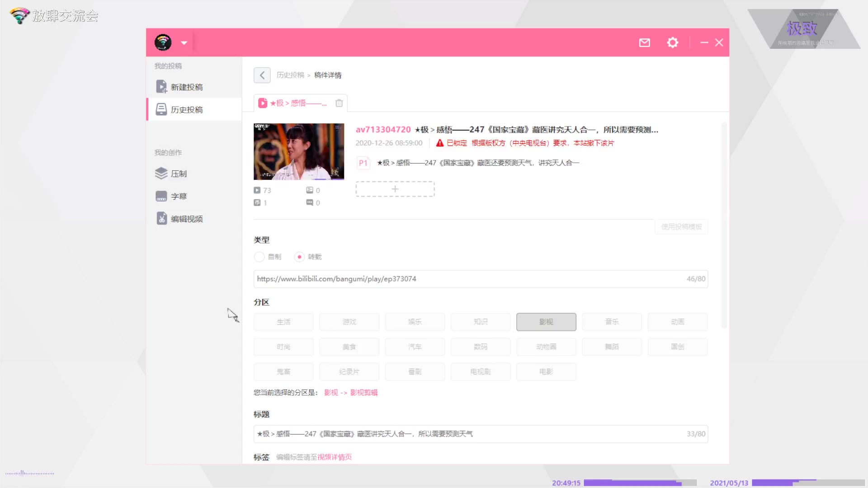Choose the 汽车 category
The width and height of the screenshot is (868, 488).
415,347
